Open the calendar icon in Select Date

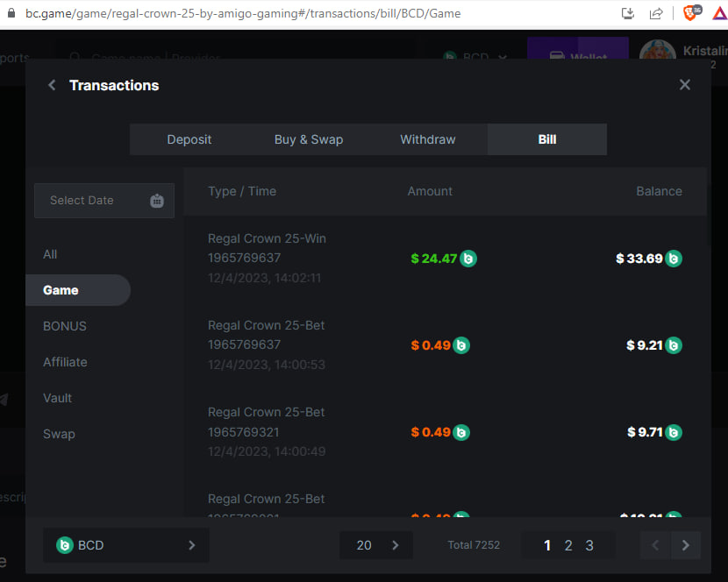pyautogui.click(x=157, y=201)
